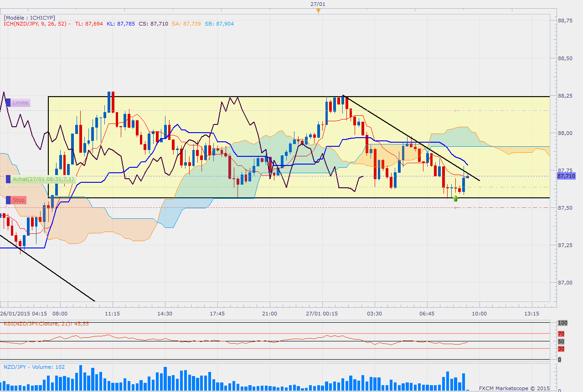583x392 pixels.
Task: Click the RSI(NZD/JPY.Cloture, 21) indicator label
Action: (46, 324)
